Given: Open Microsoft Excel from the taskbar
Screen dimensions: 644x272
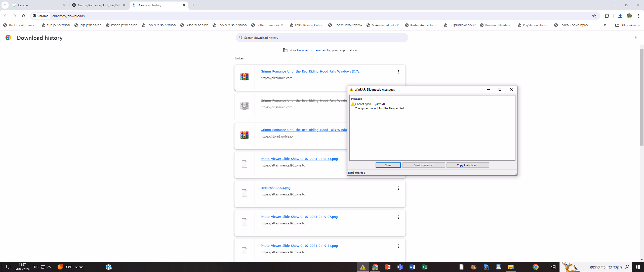Looking at the screenshot, I should [x=424, y=267].
